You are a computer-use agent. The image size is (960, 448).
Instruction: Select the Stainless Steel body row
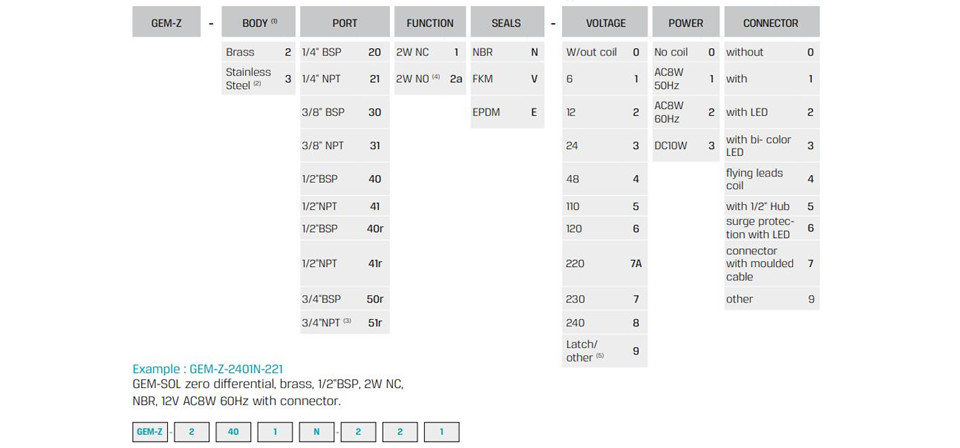point(259,79)
